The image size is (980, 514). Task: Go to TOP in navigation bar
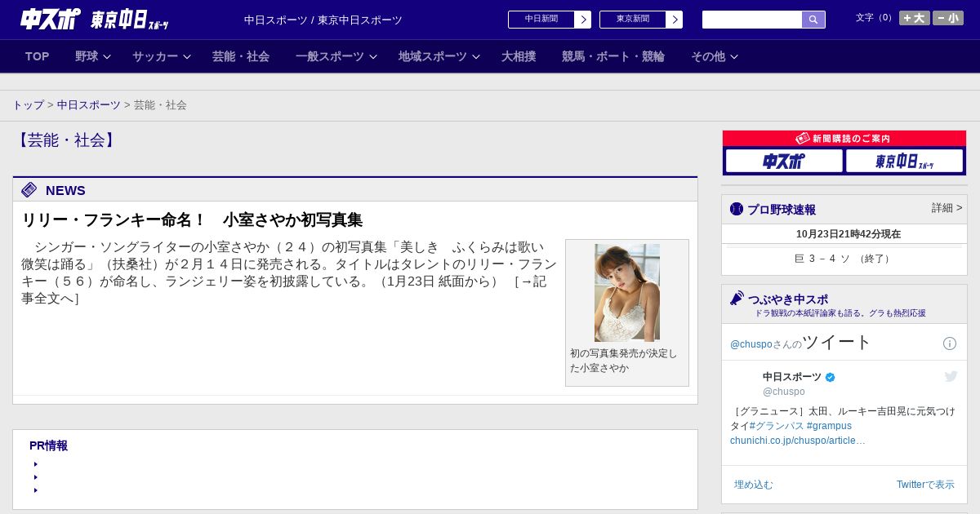[37, 56]
